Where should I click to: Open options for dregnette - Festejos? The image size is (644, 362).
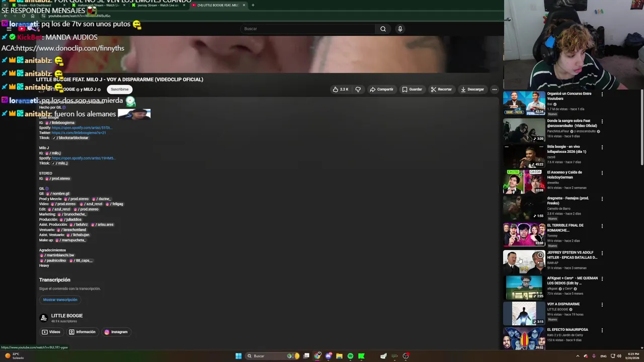[x=602, y=199]
